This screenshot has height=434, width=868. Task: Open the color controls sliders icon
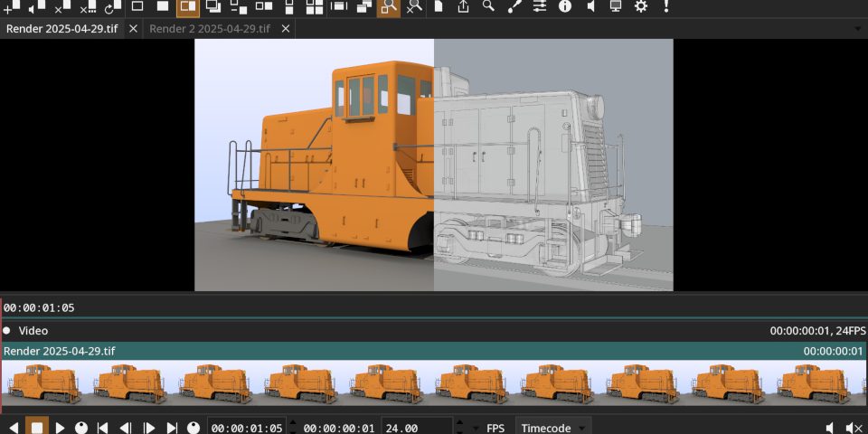540,7
